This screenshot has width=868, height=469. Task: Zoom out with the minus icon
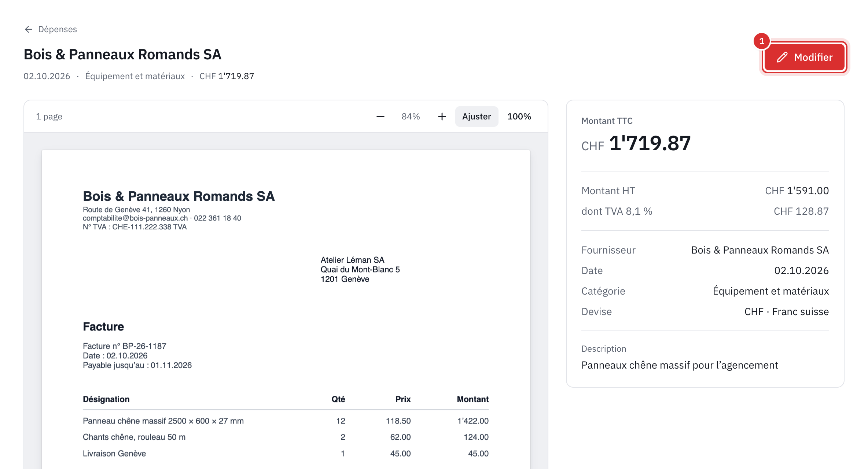(x=380, y=117)
